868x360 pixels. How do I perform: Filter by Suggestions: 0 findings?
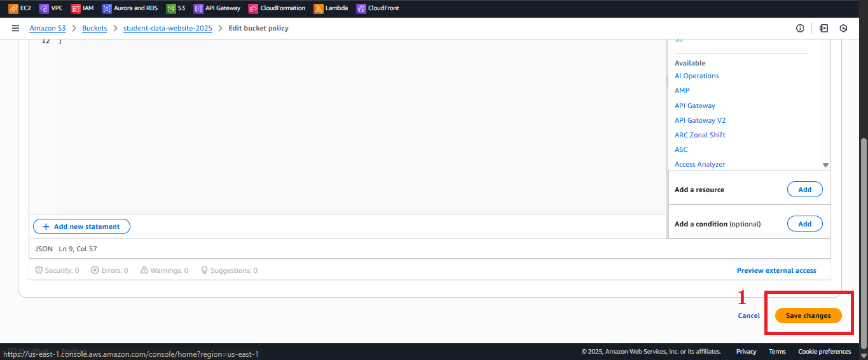click(x=229, y=270)
